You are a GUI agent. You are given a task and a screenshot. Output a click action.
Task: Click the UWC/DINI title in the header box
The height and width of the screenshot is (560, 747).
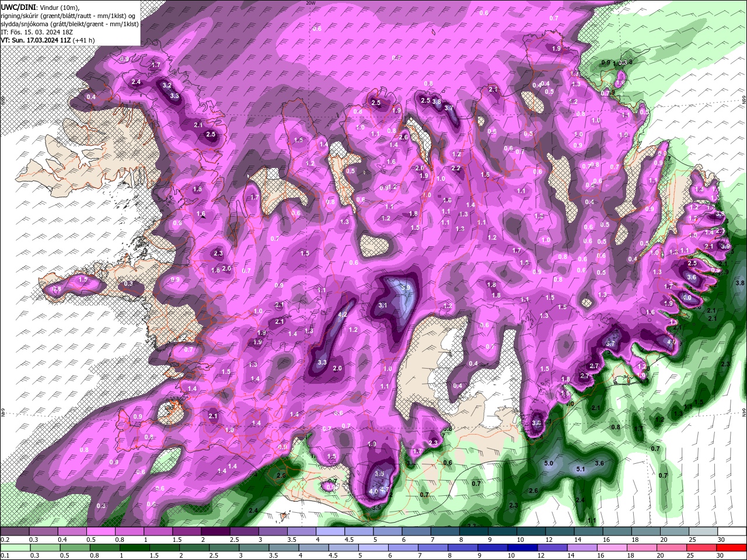click(18, 7)
